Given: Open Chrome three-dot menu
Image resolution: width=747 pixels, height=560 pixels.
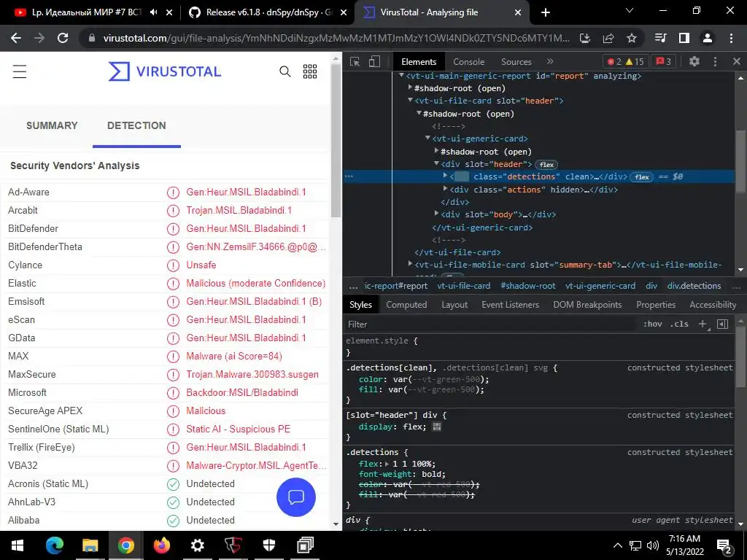Looking at the screenshot, I should pyautogui.click(x=731, y=38).
